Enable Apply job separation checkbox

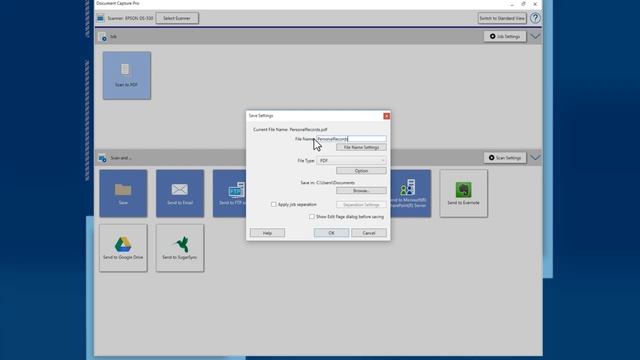(273, 204)
